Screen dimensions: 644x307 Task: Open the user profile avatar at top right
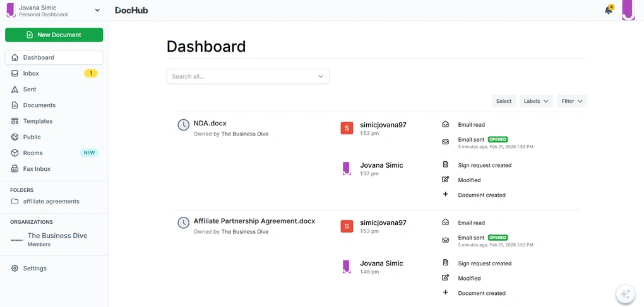click(628, 10)
